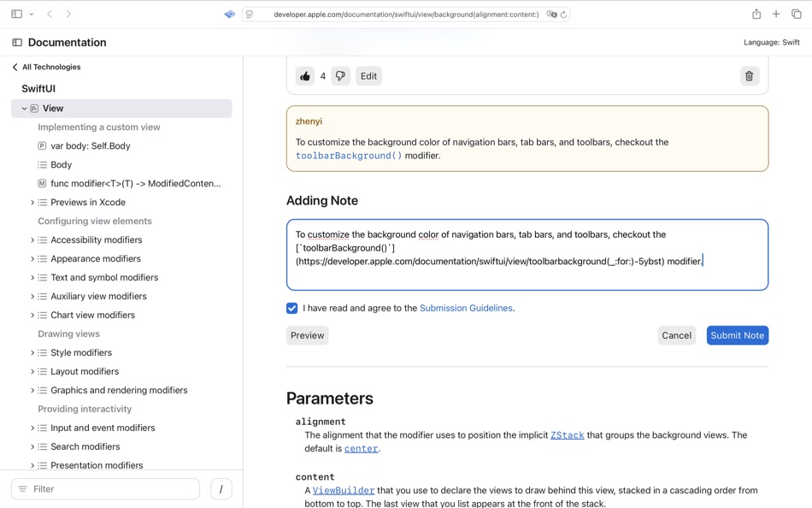Click the like count 4
Screen dimensions: 812x508
point(322,76)
